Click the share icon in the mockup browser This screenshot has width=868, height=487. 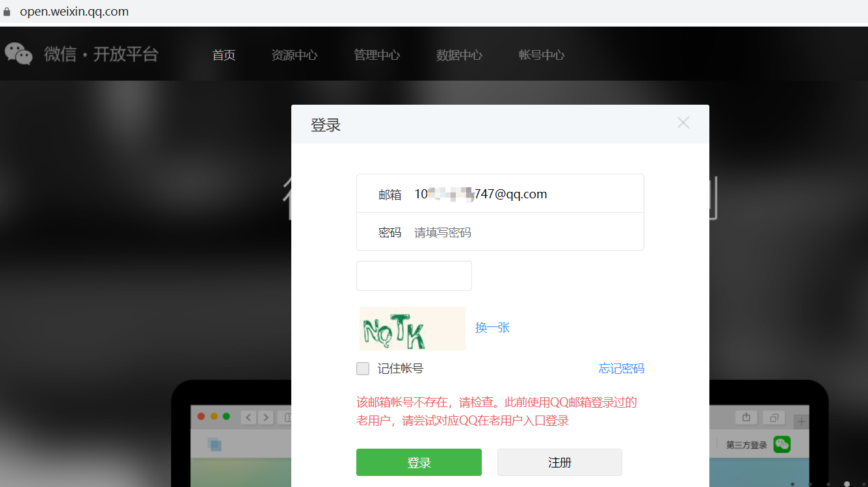click(746, 417)
